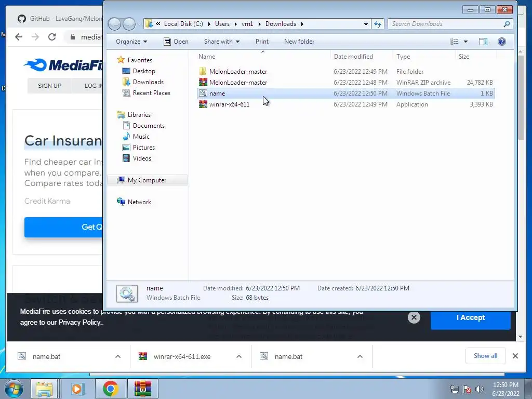Click Local Disk (C:) breadcrumb
The image size is (532, 399).
183,24
